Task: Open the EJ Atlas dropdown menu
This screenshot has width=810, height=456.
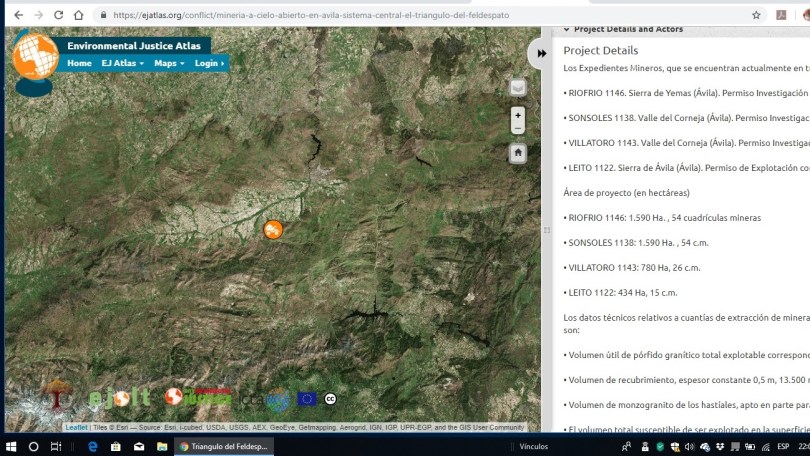Action: pyautogui.click(x=122, y=63)
